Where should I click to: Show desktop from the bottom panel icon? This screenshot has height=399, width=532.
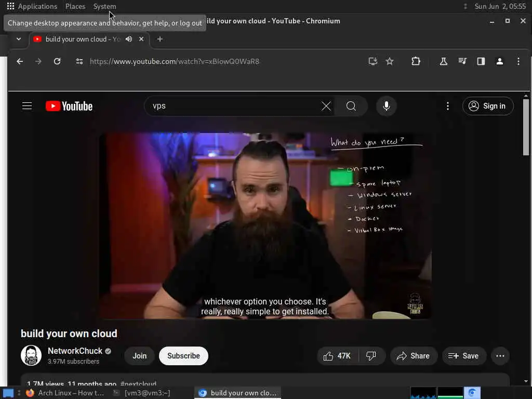pos(8,393)
